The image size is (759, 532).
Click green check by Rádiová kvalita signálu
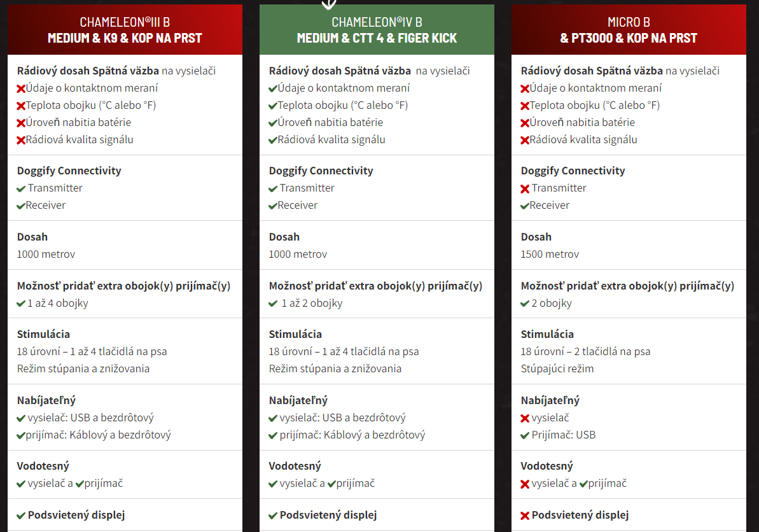pyautogui.click(x=273, y=141)
